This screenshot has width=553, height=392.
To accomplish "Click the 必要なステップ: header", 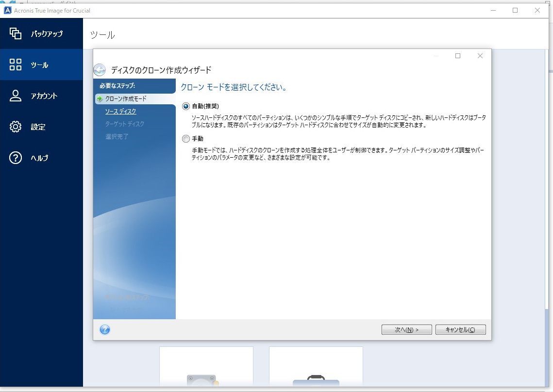I will click(x=117, y=86).
